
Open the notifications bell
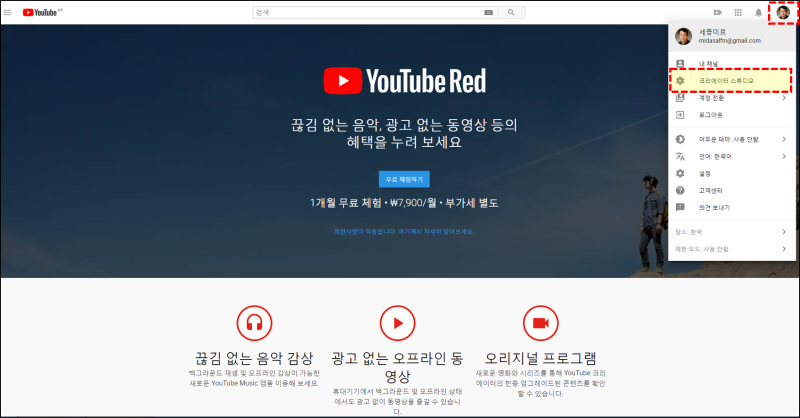tap(758, 12)
